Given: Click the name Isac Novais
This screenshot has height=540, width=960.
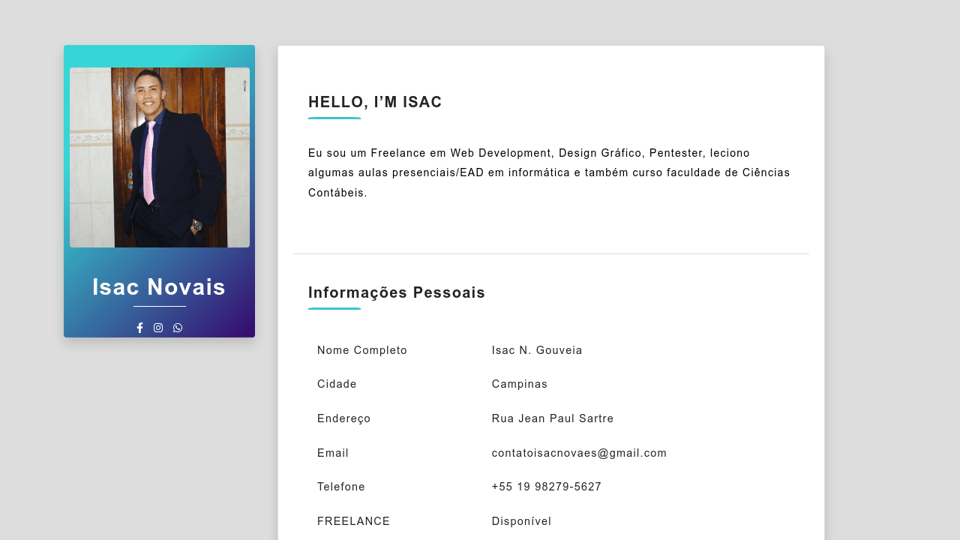Looking at the screenshot, I should point(159,287).
